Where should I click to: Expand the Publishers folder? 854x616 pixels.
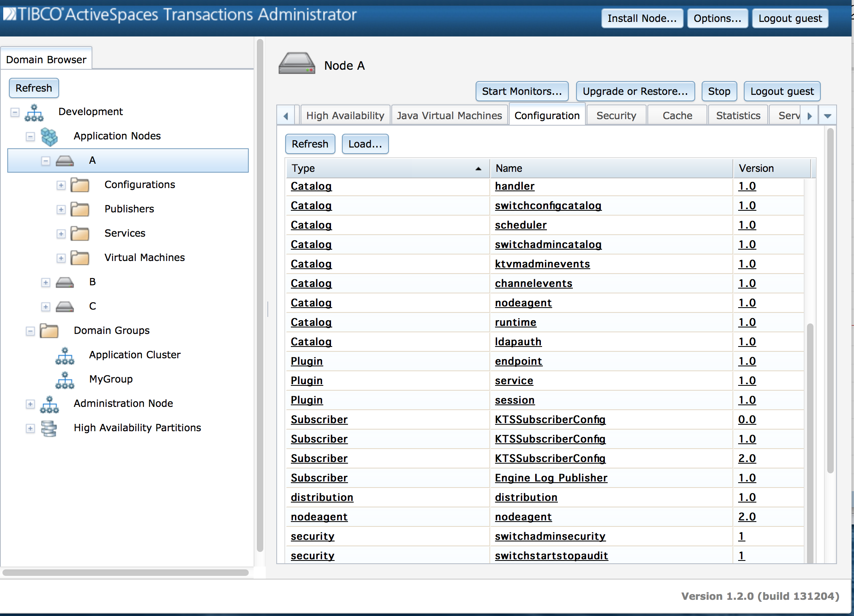tap(61, 210)
